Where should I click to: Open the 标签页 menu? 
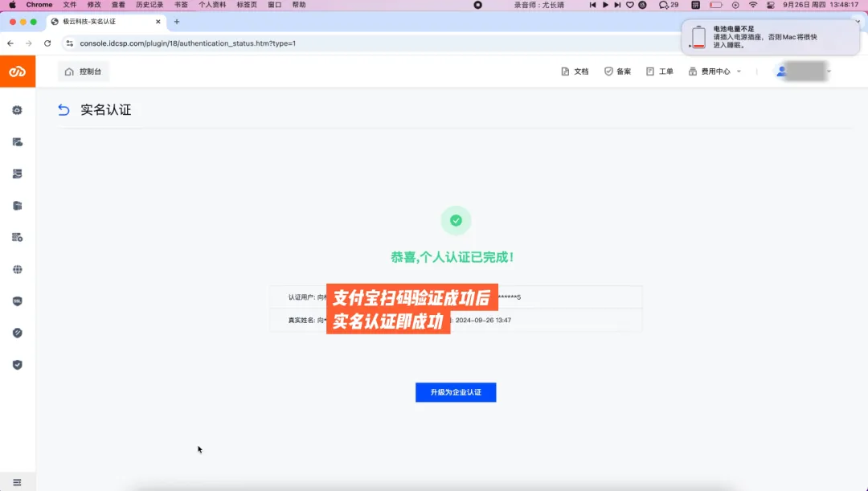pos(247,5)
